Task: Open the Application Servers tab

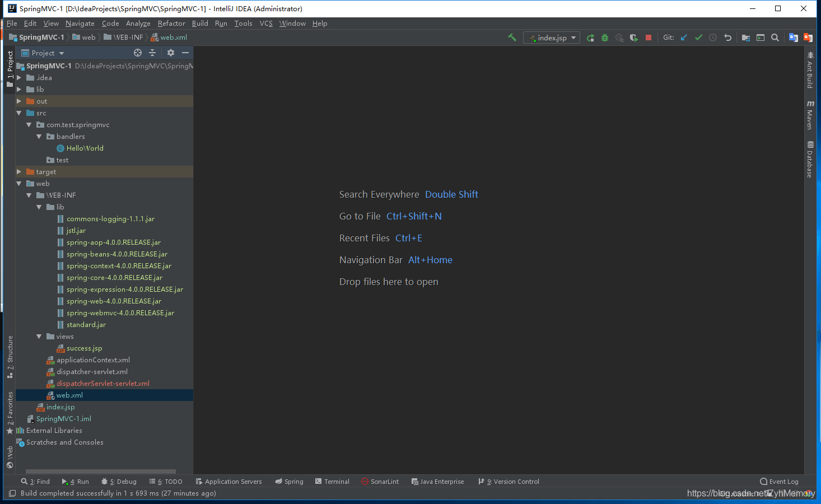Action: tap(228, 482)
